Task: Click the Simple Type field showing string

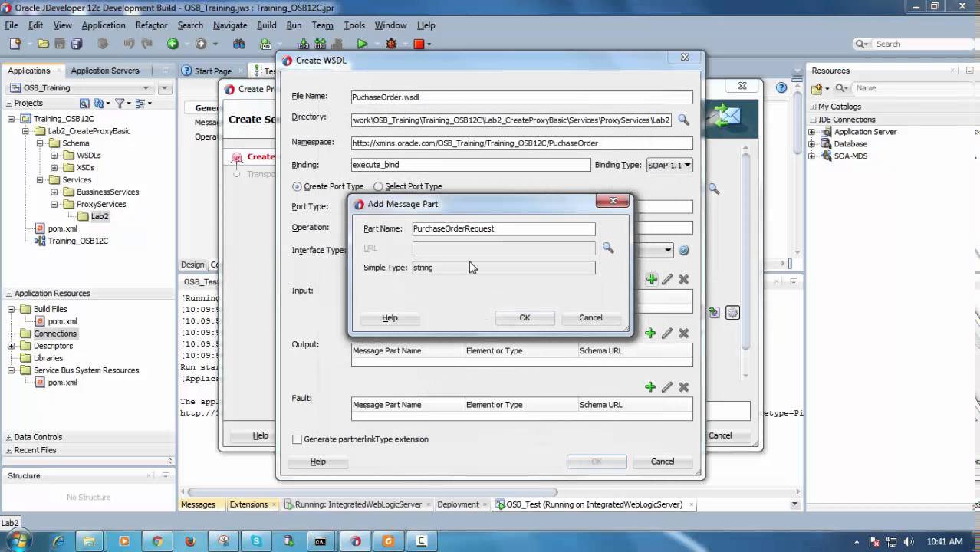Action: pyautogui.click(x=504, y=268)
